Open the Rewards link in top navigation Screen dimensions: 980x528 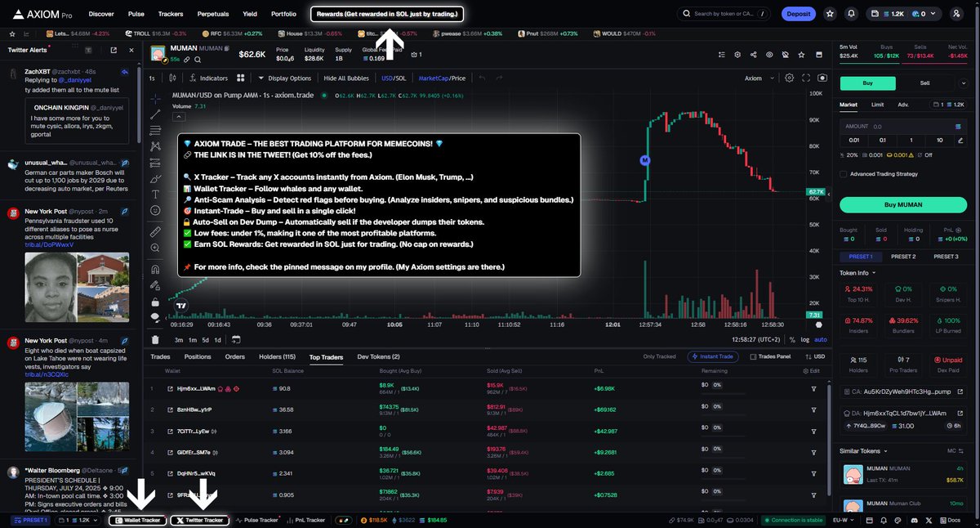388,14
